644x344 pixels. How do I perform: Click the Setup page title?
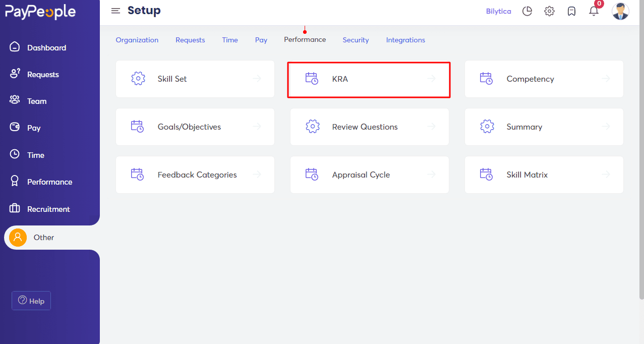click(144, 11)
